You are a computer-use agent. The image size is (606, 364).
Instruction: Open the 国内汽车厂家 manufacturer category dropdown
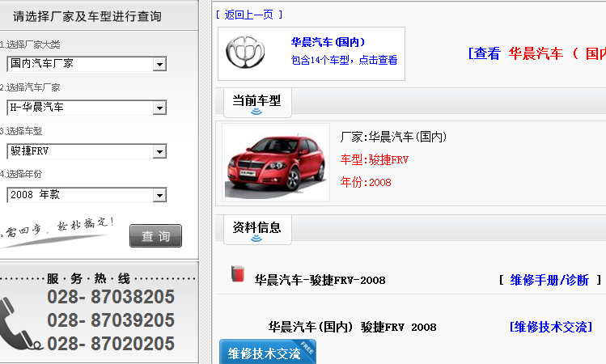(87, 64)
